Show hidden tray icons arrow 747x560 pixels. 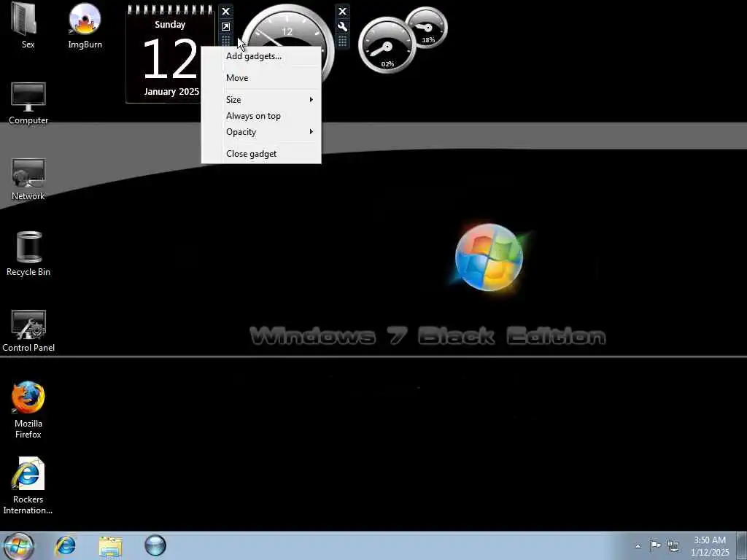coord(638,546)
